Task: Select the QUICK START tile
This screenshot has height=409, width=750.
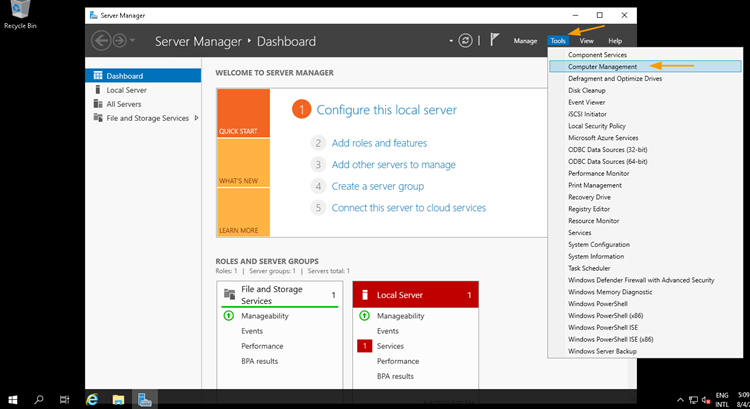Action: pyautogui.click(x=243, y=113)
